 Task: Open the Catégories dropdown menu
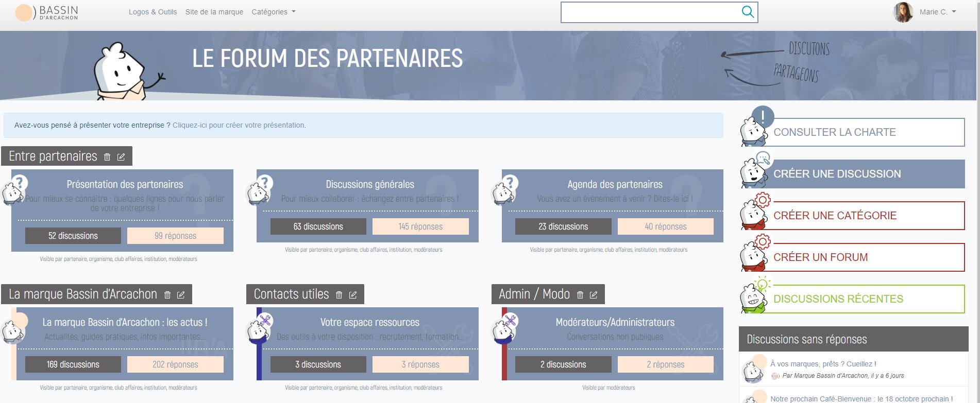(274, 12)
